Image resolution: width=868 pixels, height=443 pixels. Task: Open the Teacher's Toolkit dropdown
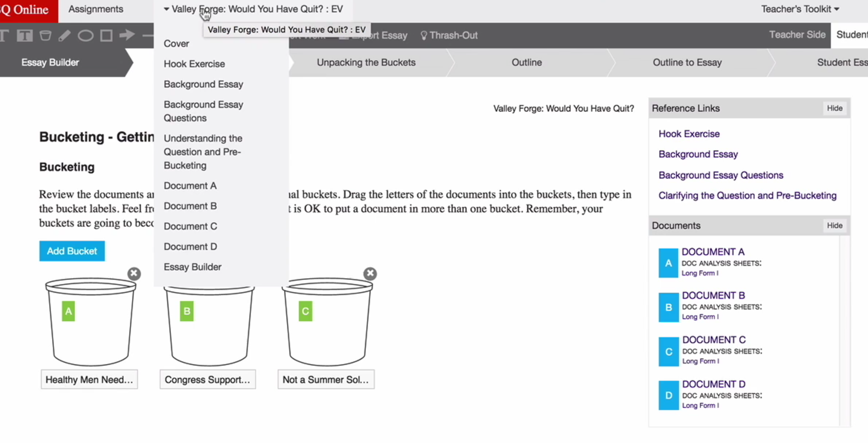pos(800,9)
